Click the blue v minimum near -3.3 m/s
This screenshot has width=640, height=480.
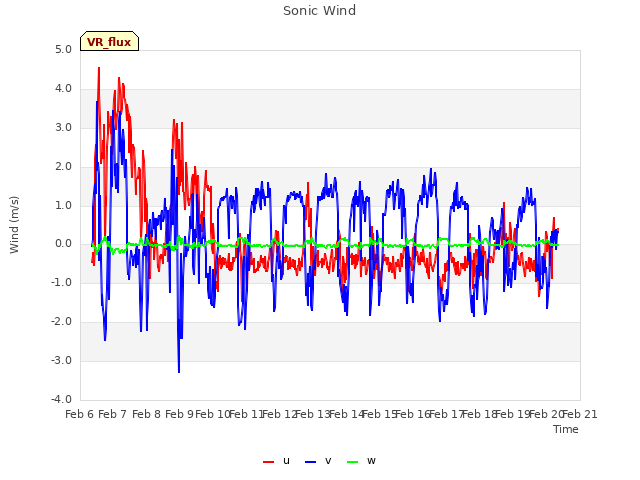pyautogui.click(x=179, y=371)
